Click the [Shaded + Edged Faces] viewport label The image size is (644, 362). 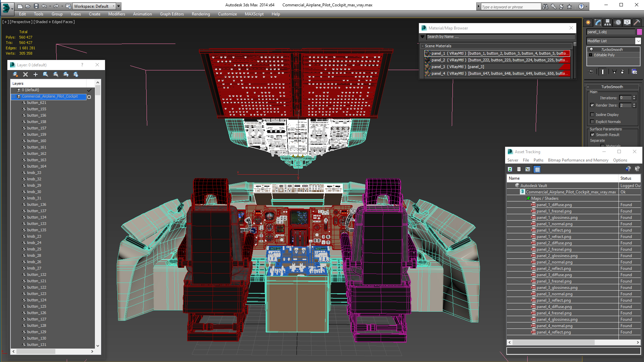54,22
